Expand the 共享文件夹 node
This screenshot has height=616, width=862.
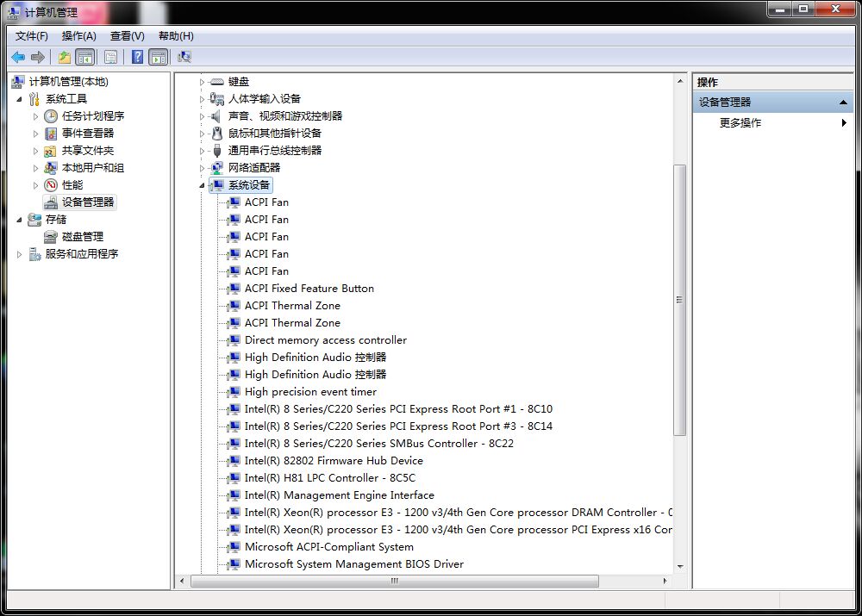[35, 151]
